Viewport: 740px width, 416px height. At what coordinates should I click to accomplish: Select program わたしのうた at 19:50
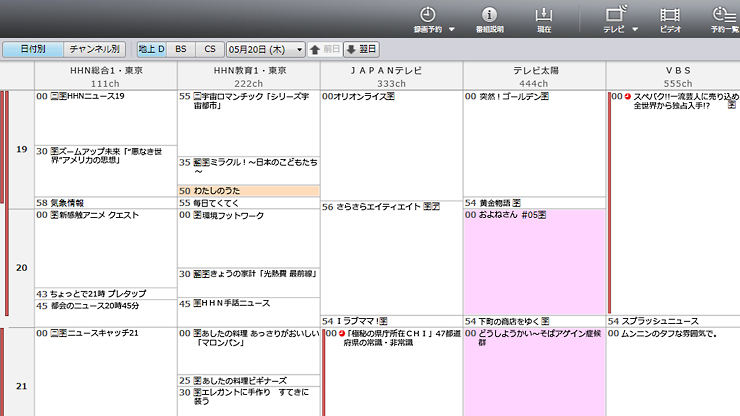click(248, 190)
